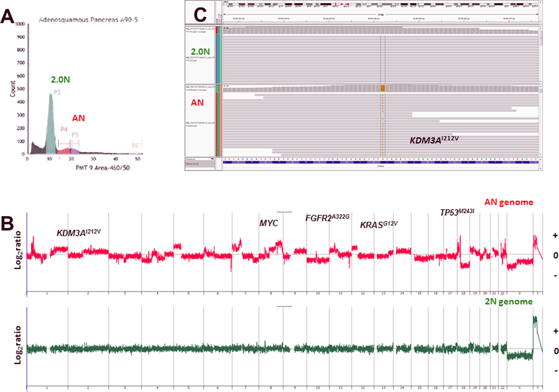
Task: Click the P3 gate label on the histogram peak
Action: tap(57, 92)
